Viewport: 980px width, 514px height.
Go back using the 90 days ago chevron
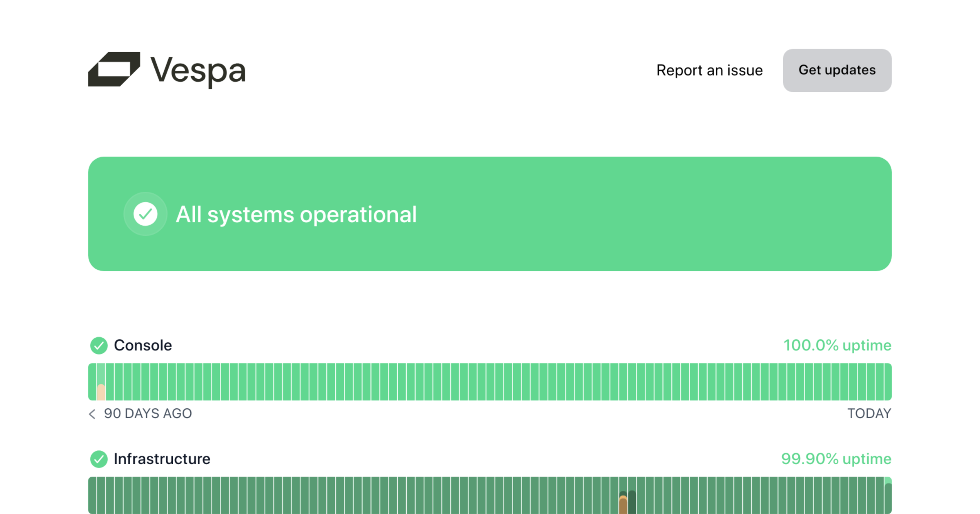[92, 414]
